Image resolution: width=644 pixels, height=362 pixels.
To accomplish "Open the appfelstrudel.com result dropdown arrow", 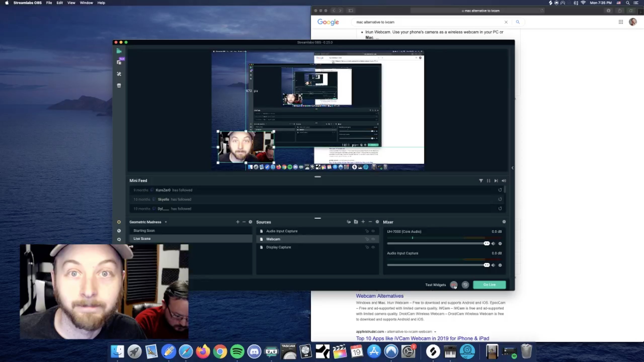I will [435, 332].
